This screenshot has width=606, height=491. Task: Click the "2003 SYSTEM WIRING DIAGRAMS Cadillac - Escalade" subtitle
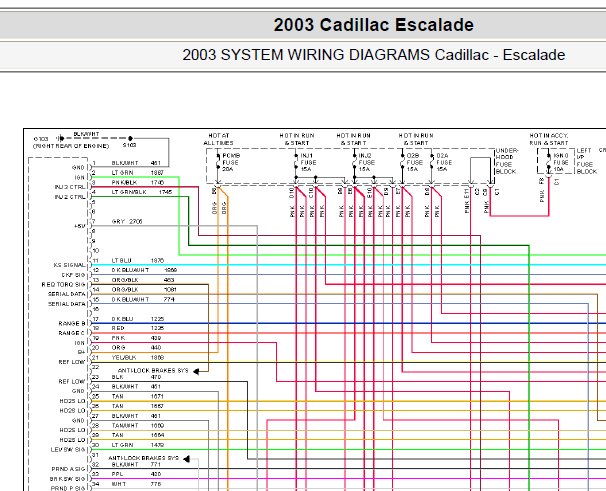[x=373, y=55]
